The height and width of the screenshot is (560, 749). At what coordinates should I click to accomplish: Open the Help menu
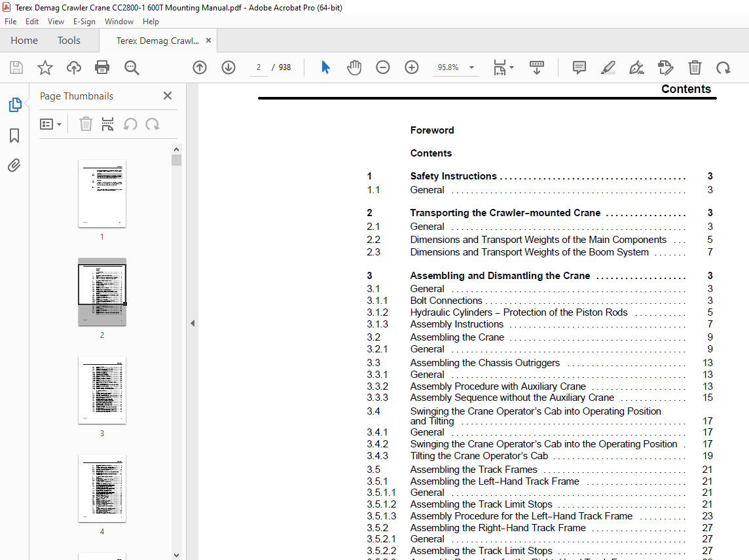tap(151, 22)
